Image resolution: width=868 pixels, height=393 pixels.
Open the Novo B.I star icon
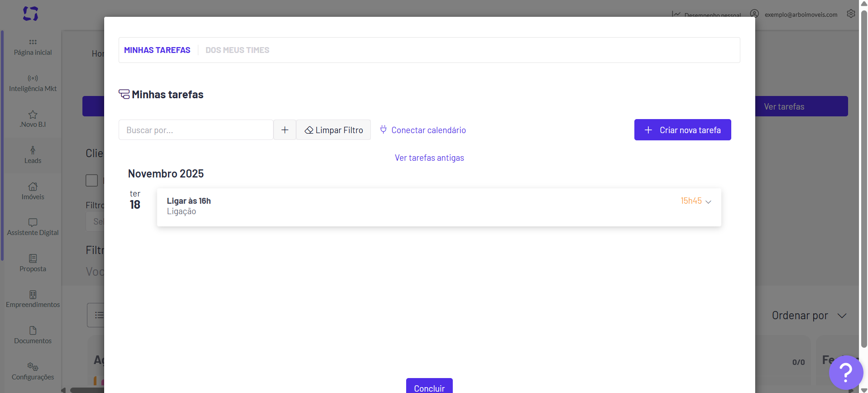(x=33, y=115)
